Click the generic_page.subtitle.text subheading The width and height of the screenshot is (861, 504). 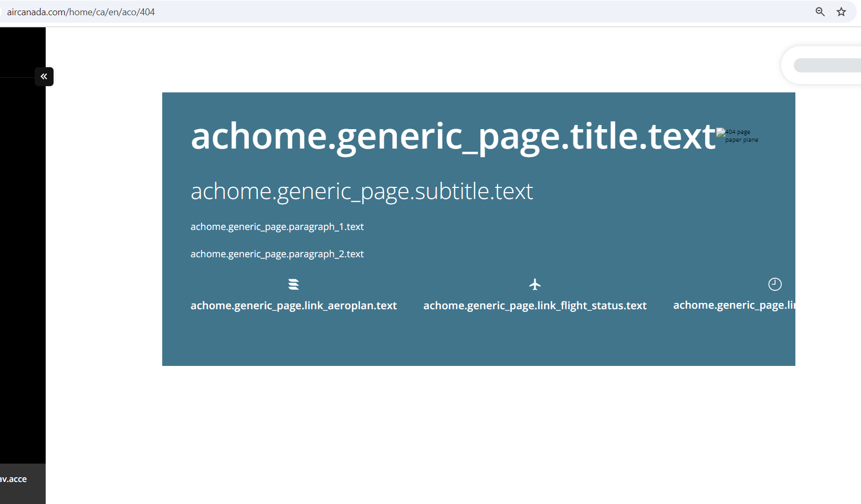[361, 191]
